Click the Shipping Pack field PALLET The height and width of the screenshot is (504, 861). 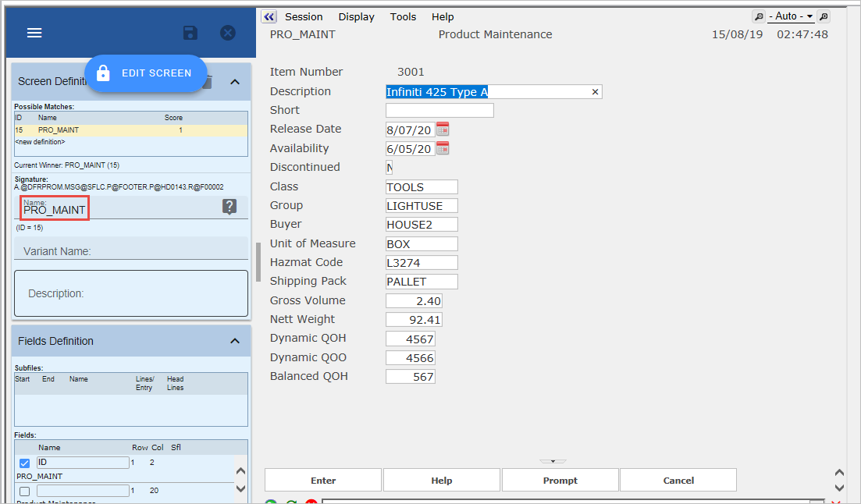pos(422,282)
